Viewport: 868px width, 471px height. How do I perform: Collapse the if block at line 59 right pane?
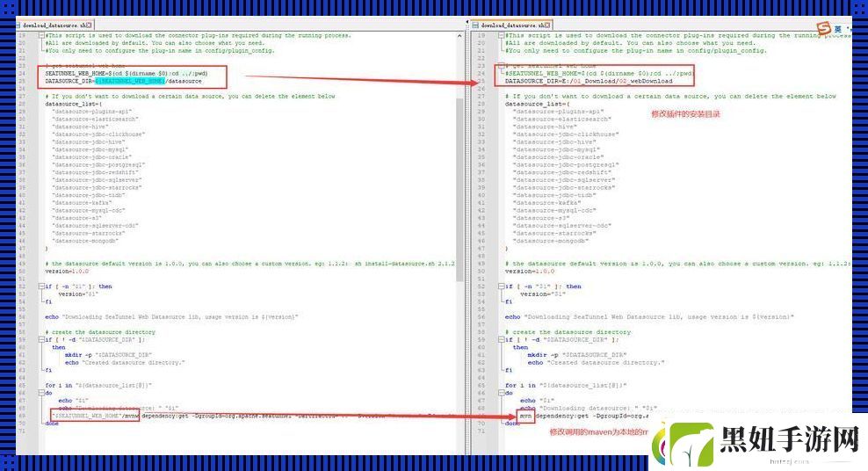(x=501, y=339)
